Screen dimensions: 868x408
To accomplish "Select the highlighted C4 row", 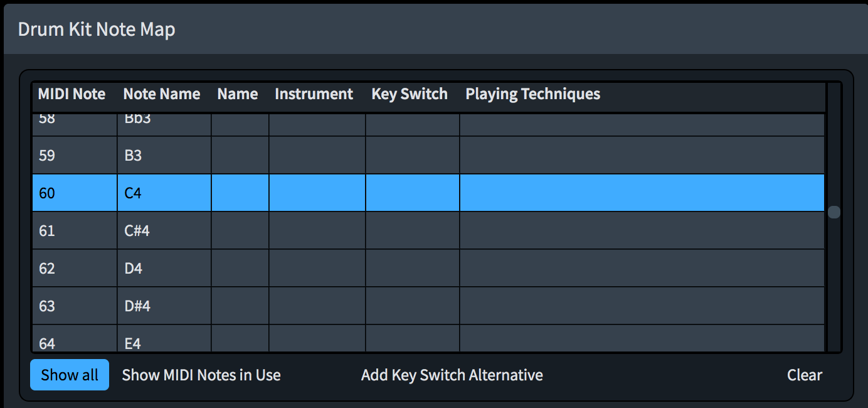I will (x=428, y=193).
